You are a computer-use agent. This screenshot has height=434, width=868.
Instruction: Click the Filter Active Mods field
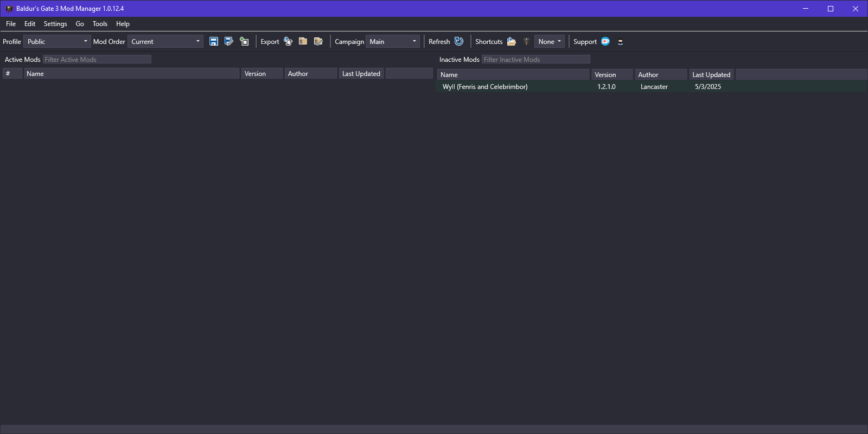point(97,59)
